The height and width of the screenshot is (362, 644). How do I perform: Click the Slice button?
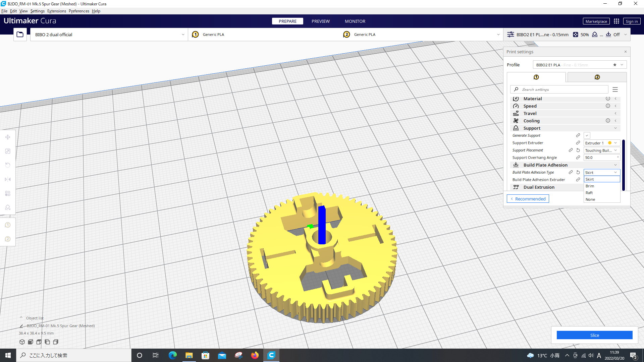coord(594,335)
